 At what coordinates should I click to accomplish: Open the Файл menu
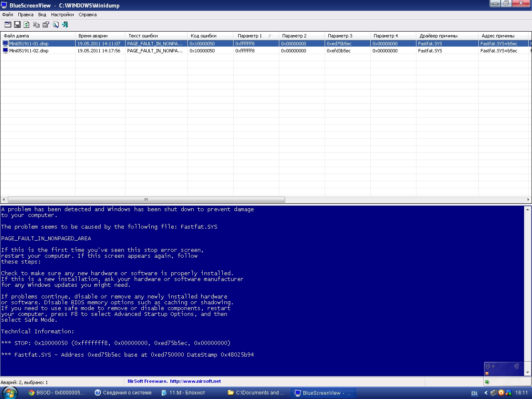click(8, 15)
